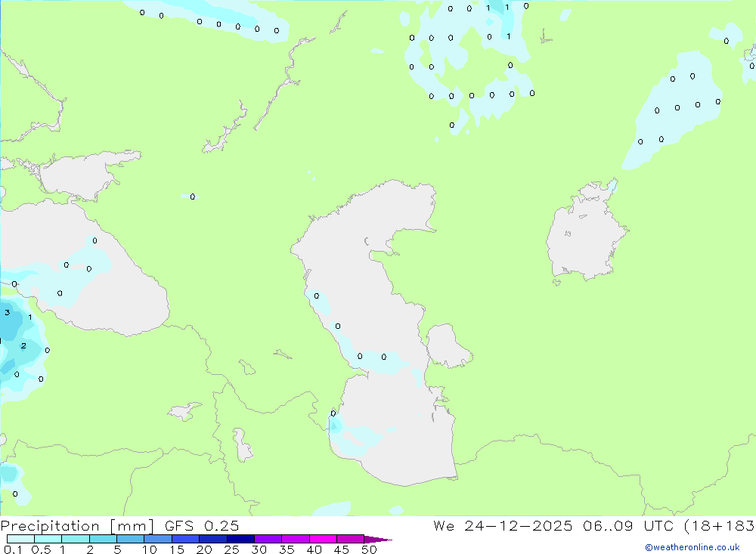Click the legend label '0.1'

pos(13,549)
